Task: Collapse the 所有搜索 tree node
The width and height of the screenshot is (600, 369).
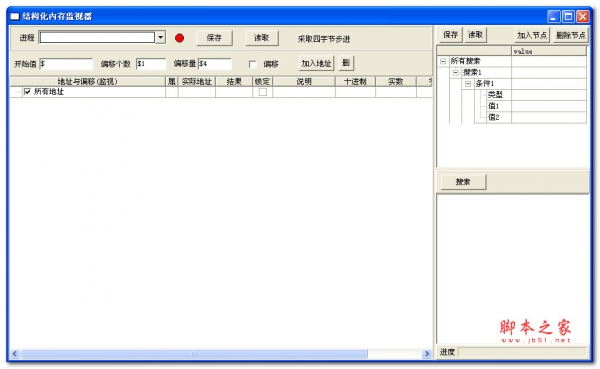Action: 443,61
